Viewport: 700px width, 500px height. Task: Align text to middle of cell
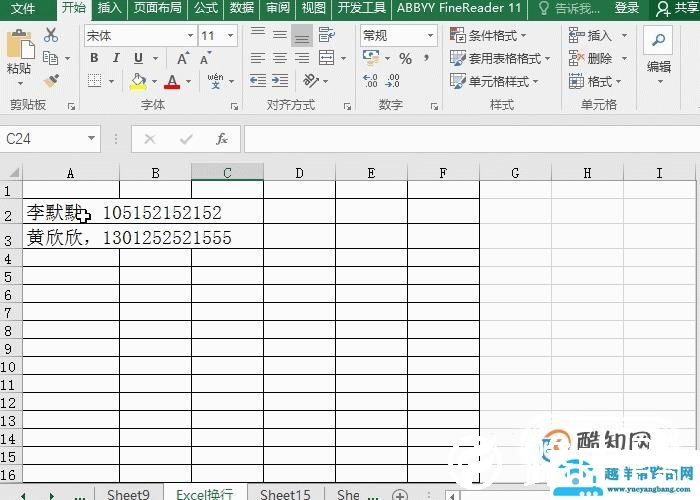pyautogui.click(x=280, y=35)
